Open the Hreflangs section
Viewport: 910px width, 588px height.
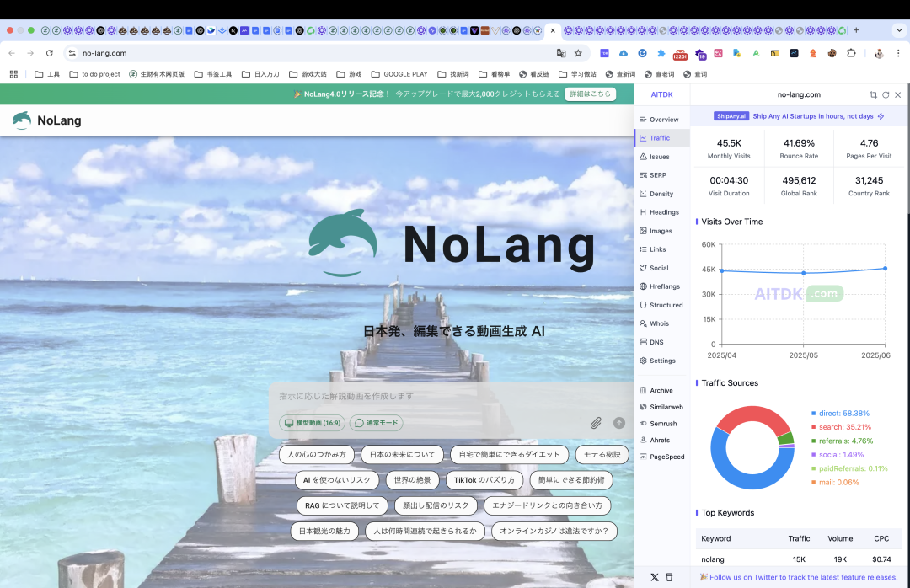660,286
